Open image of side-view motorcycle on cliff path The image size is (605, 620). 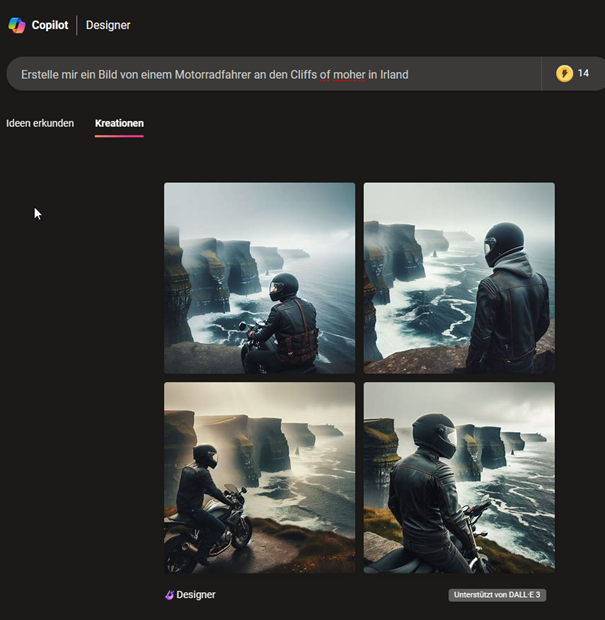tap(259, 478)
